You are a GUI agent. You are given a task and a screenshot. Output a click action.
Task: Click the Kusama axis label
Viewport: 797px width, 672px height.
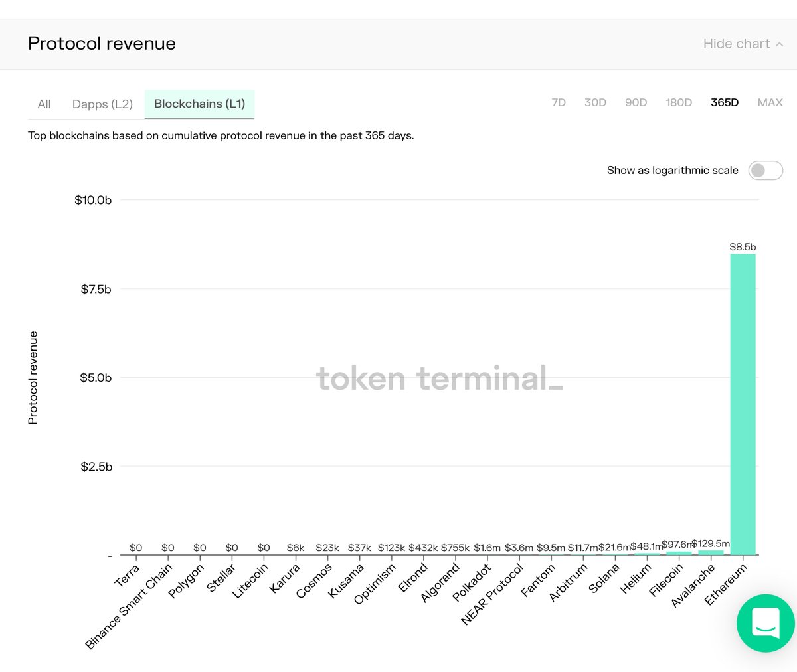click(347, 581)
